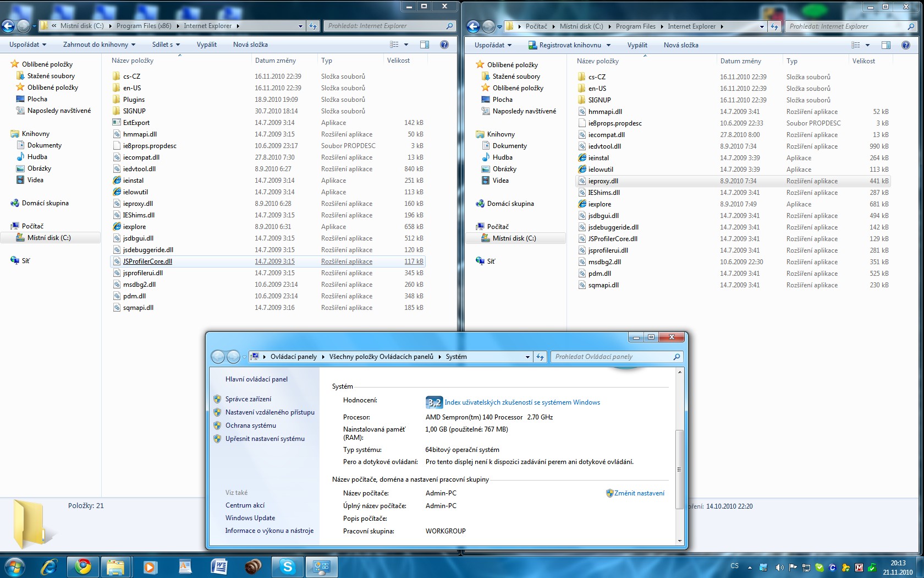Open the Windows Experience Index link
This screenshot has height=578, width=924.
point(522,402)
